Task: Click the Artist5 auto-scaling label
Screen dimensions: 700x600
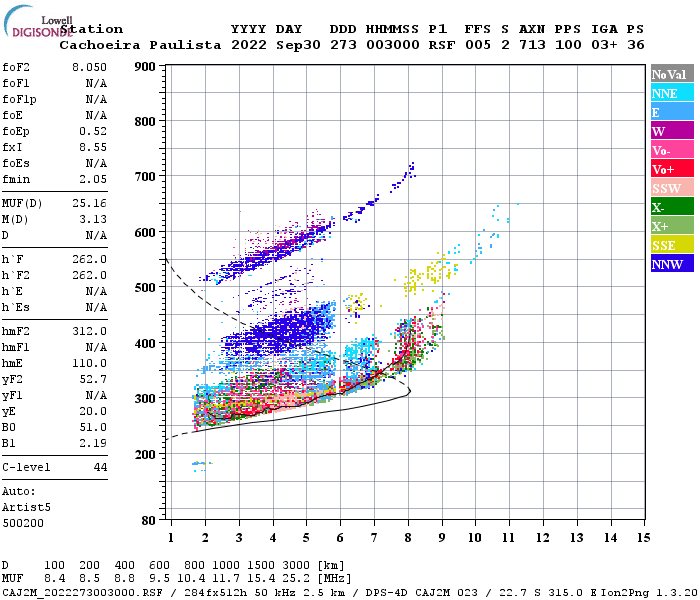Action: pyautogui.click(x=26, y=508)
